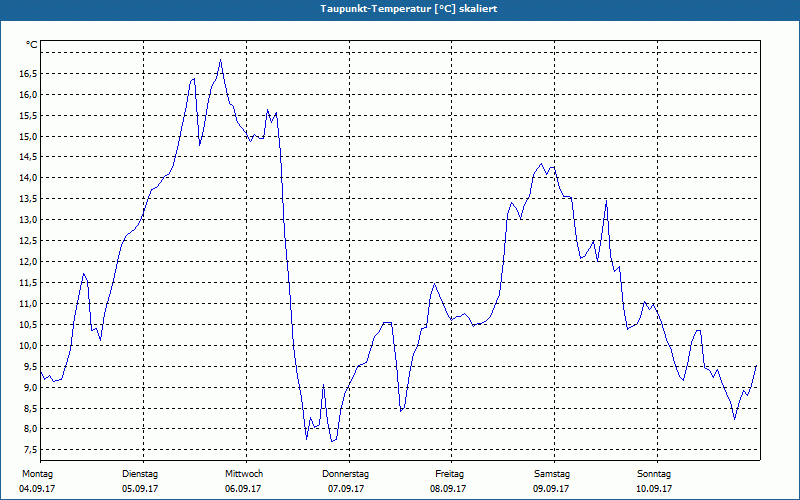Click the date 08.09.17
Image resolution: width=800 pixels, height=500 pixels.
tap(448, 489)
